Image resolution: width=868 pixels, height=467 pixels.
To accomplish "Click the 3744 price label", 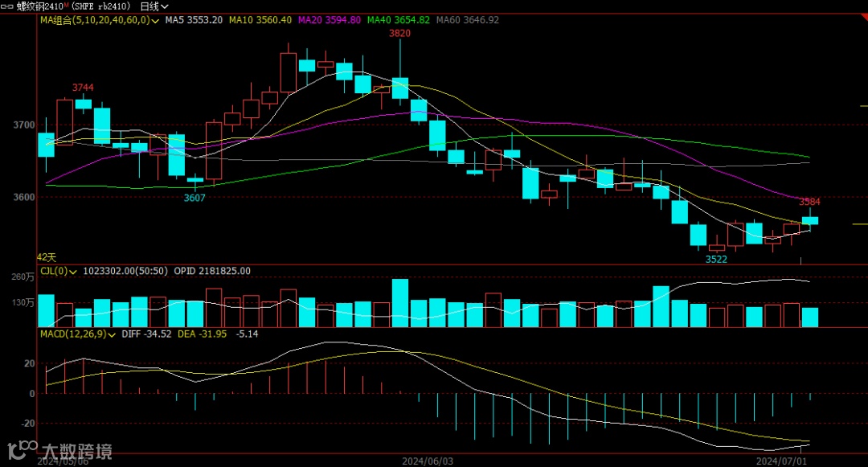I will 83,88.
